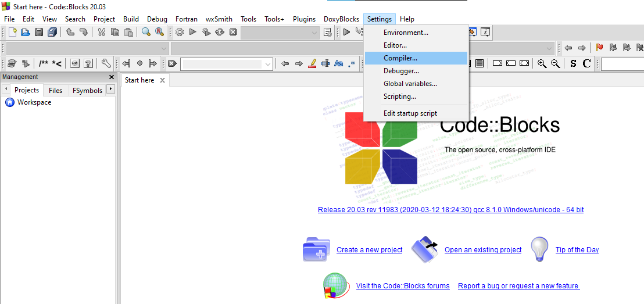
Task: Click the clear search box icon
Action: 172,64
